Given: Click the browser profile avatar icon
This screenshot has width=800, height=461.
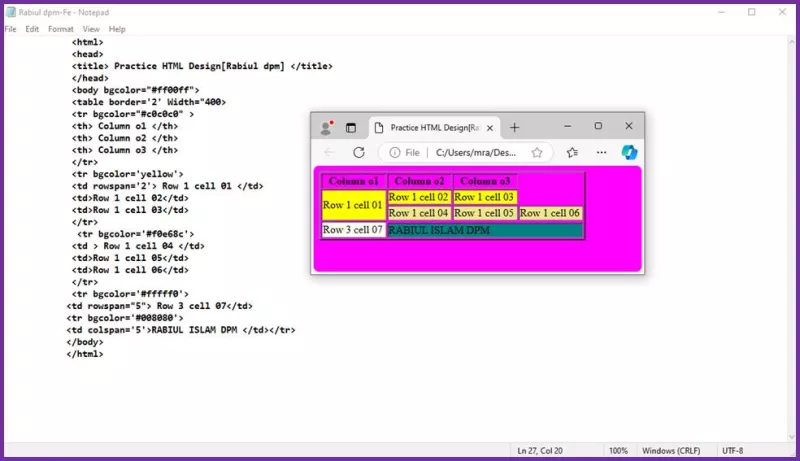Looking at the screenshot, I should tap(326, 127).
